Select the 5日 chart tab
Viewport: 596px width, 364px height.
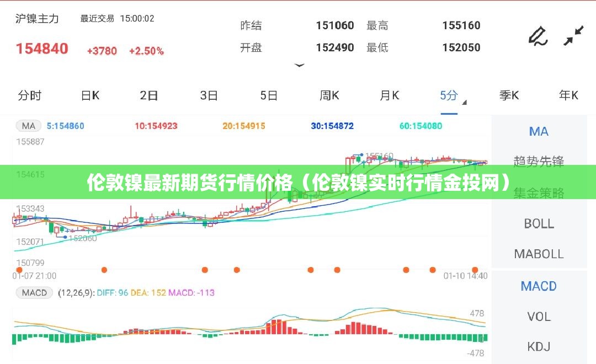[x=268, y=95]
